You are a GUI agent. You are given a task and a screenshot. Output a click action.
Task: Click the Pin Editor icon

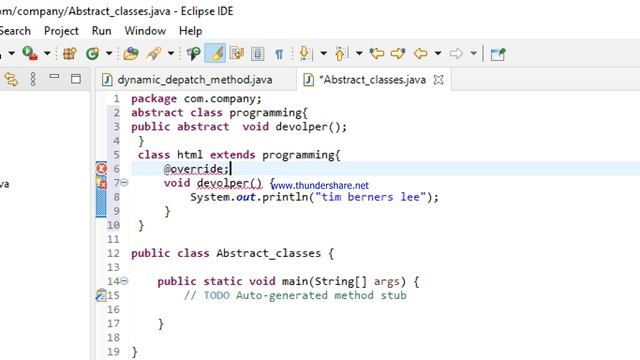pos(498,54)
